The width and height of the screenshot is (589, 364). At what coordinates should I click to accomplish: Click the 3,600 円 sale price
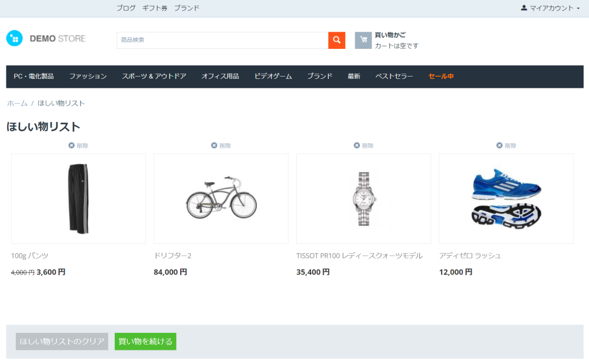click(51, 272)
